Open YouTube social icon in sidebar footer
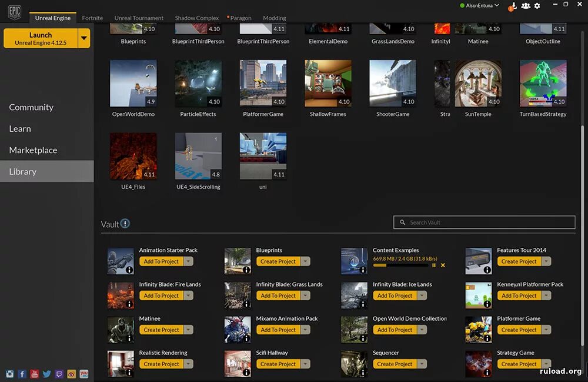 point(35,374)
